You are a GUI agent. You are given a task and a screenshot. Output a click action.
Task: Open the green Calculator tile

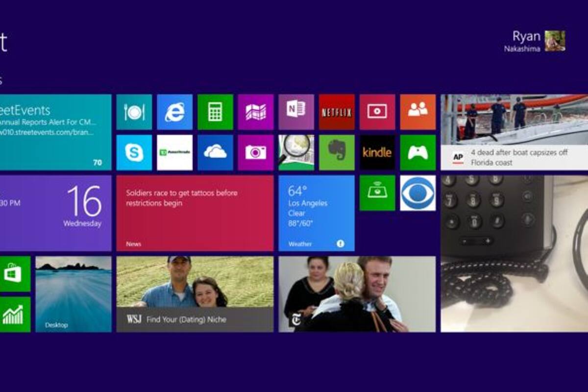(215, 112)
